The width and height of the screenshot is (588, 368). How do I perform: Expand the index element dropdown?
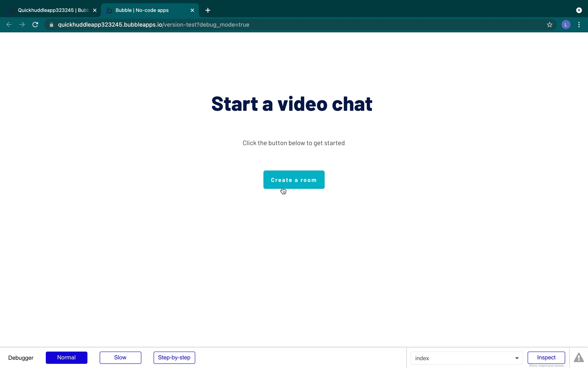tap(467, 358)
